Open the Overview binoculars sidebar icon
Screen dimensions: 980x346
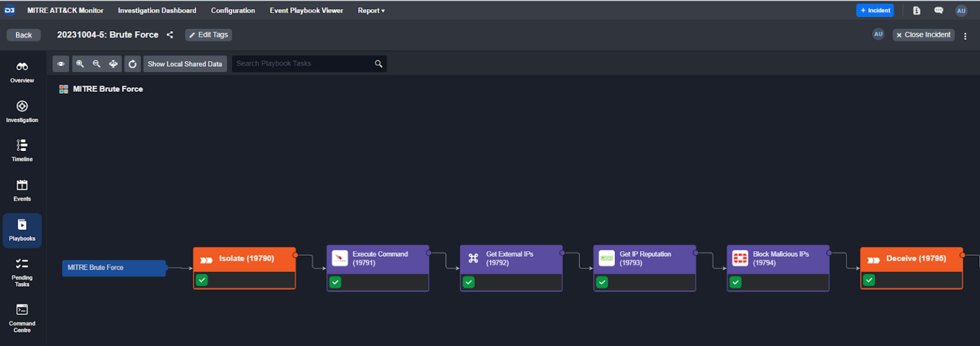tap(22, 67)
